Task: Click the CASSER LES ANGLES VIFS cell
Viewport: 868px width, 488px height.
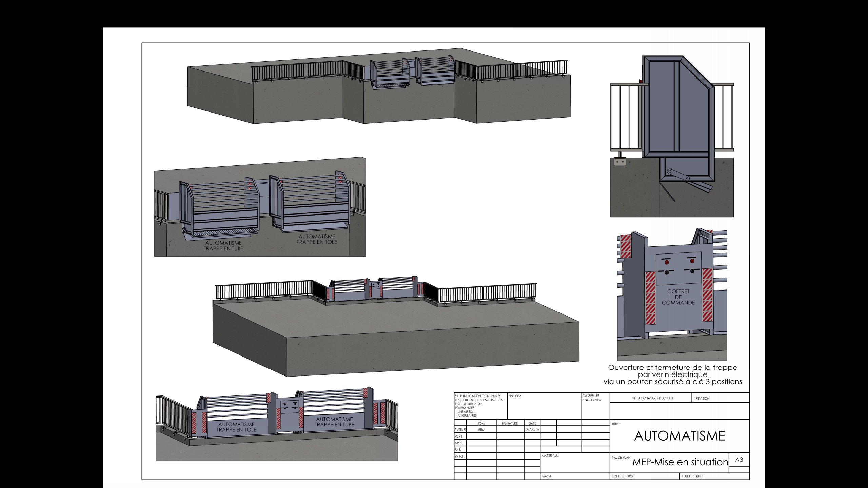Action: [x=591, y=398]
